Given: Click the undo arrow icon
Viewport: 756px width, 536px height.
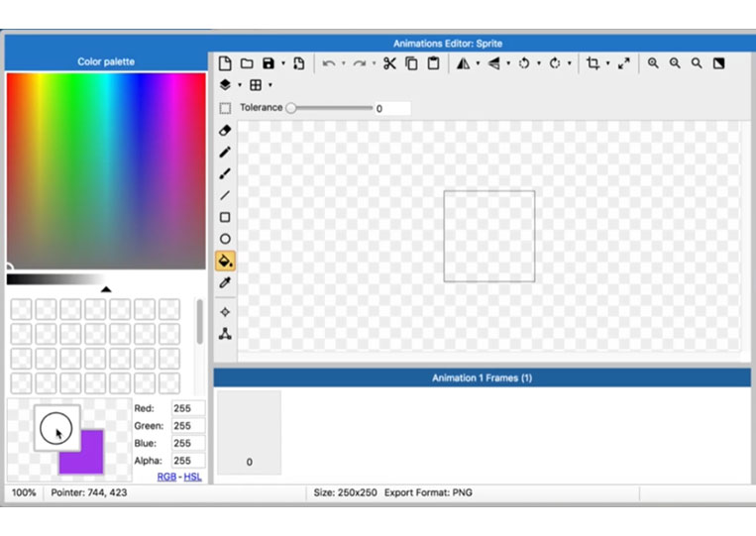Looking at the screenshot, I should point(329,63).
